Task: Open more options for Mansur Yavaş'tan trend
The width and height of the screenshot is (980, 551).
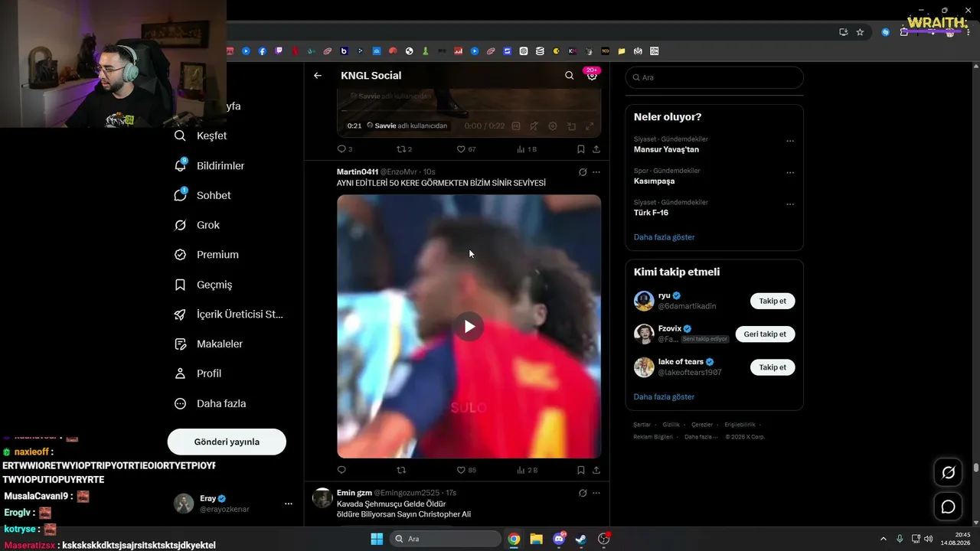Action: click(x=790, y=141)
